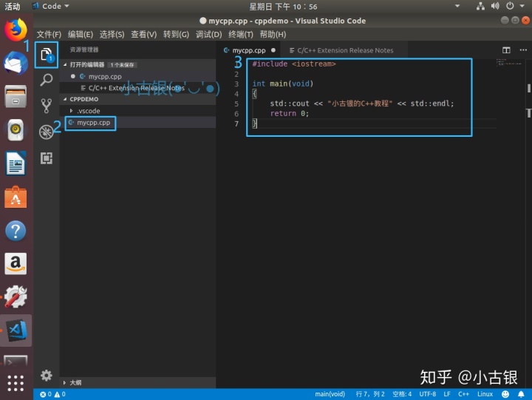Select C/C++ Extension Release Notes in open editors

tap(137, 88)
